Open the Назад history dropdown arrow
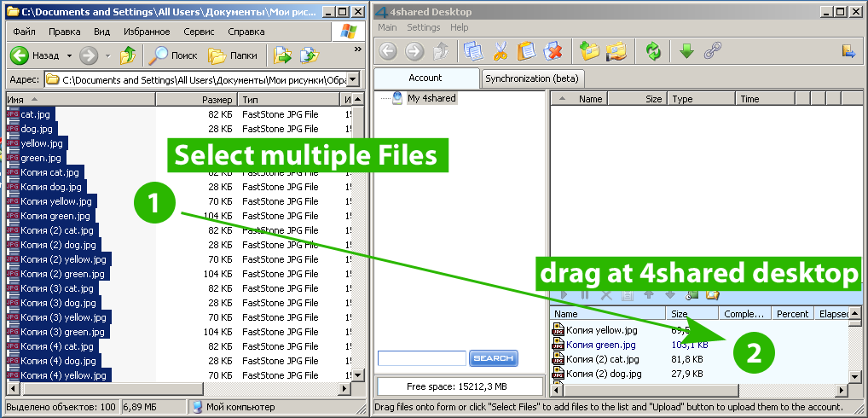 (69, 55)
